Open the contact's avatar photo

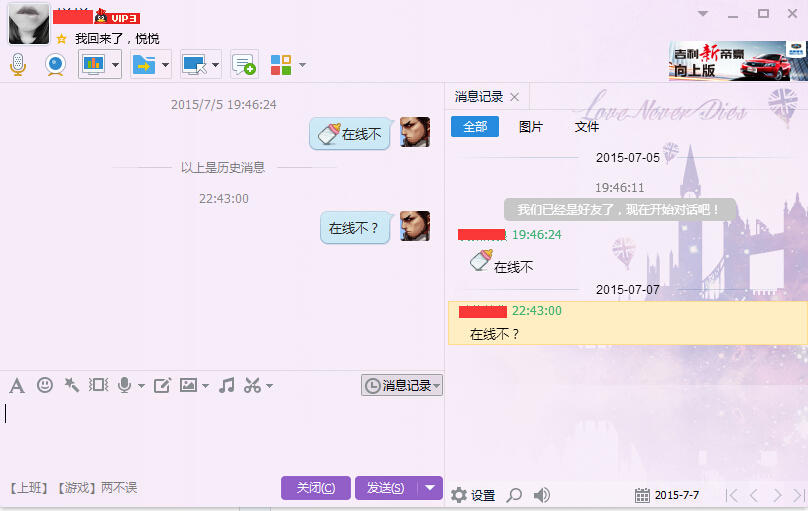(x=29, y=24)
